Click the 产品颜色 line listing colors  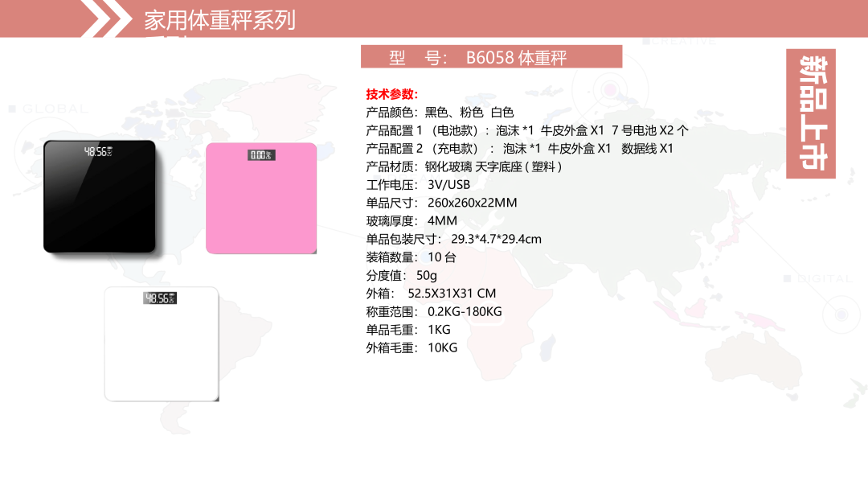(x=440, y=113)
